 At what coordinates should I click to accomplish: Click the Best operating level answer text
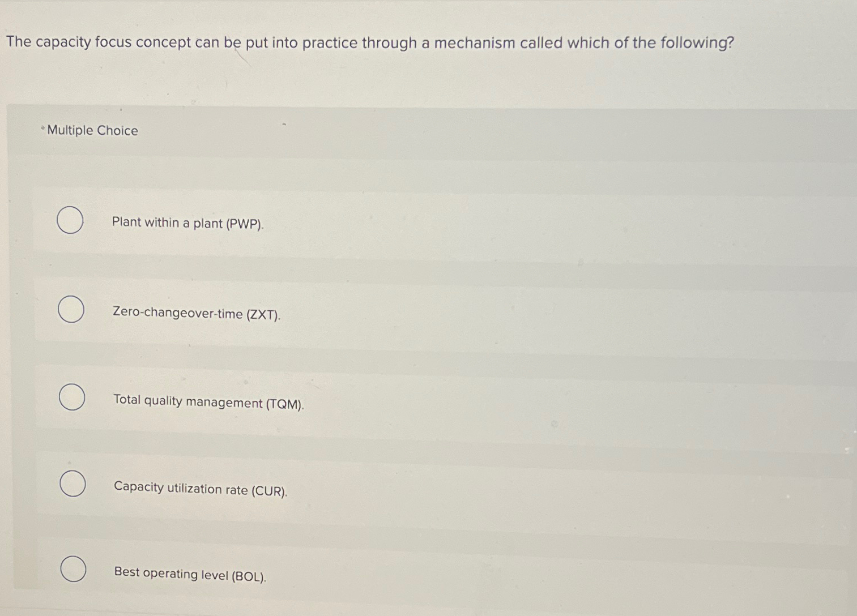point(189,574)
